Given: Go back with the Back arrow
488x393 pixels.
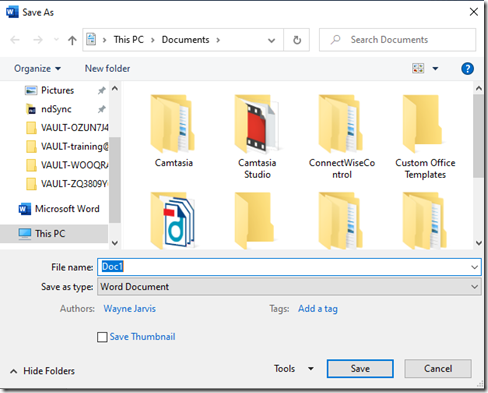Looking at the screenshot, I should click(15, 40).
